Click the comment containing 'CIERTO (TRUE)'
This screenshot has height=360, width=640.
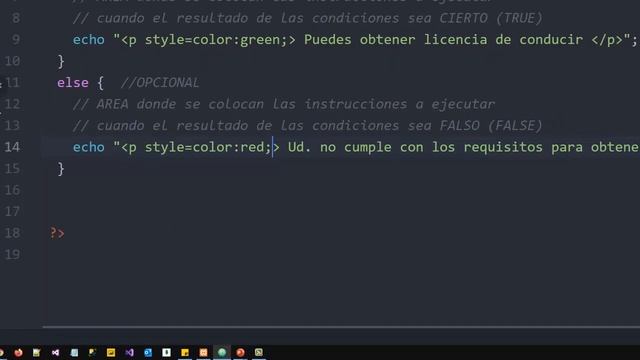coord(307,18)
